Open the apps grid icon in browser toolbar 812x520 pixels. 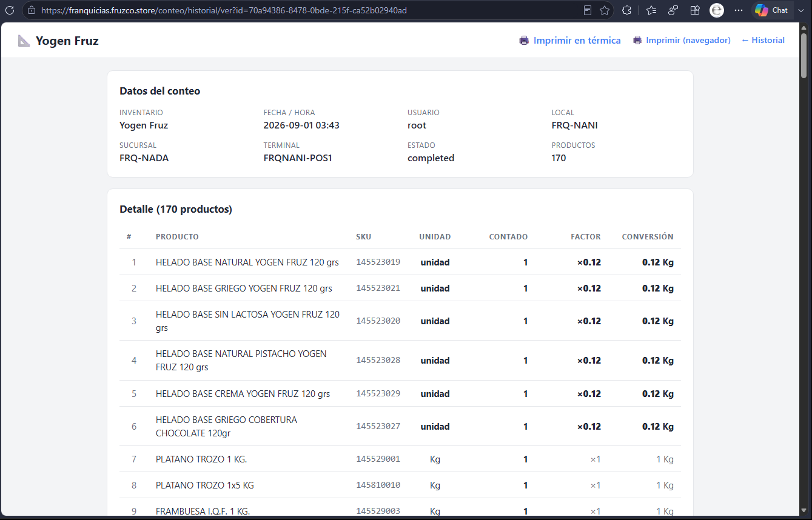click(695, 10)
